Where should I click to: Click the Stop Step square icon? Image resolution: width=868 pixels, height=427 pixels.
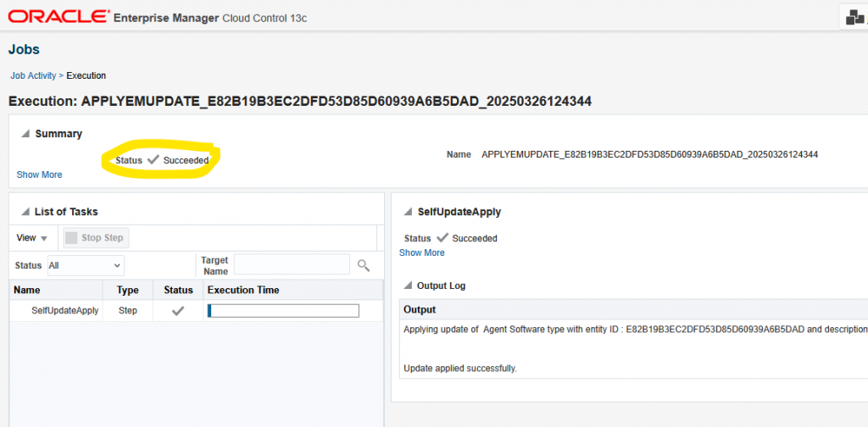[71, 238]
